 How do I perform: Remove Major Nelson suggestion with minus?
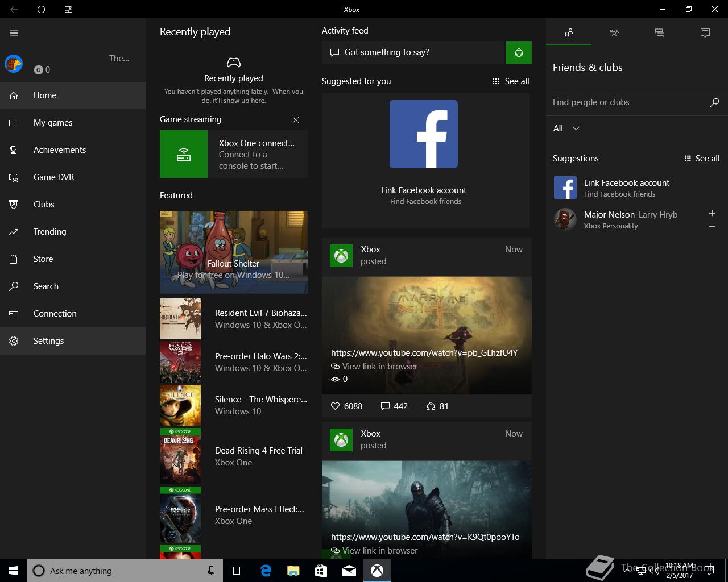[x=712, y=227]
